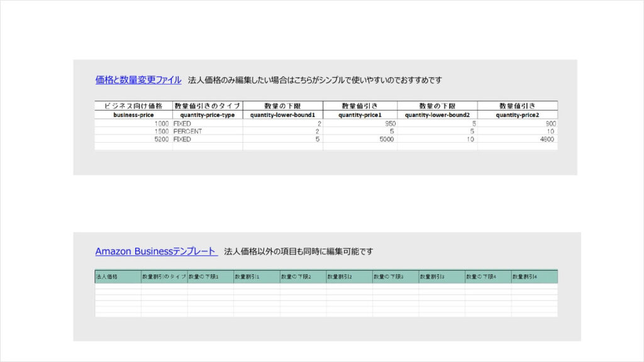Click the 数量割引1 template header

point(257,277)
